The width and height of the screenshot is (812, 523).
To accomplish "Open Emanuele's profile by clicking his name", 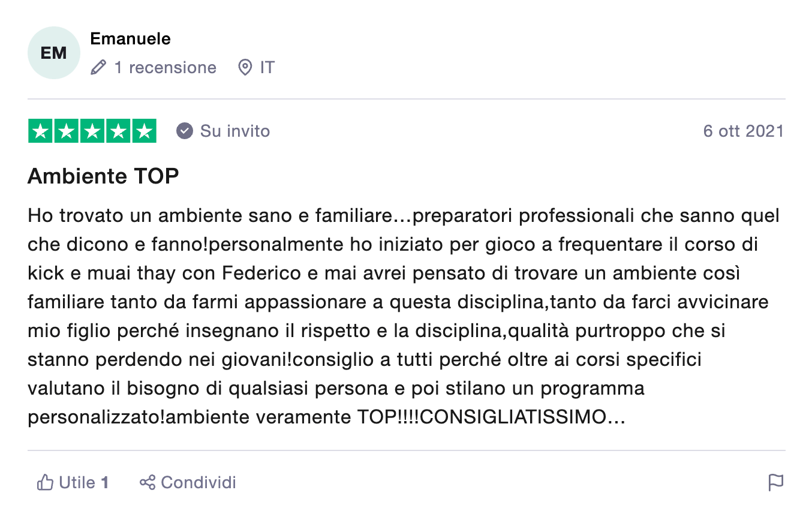I will [x=130, y=38].
